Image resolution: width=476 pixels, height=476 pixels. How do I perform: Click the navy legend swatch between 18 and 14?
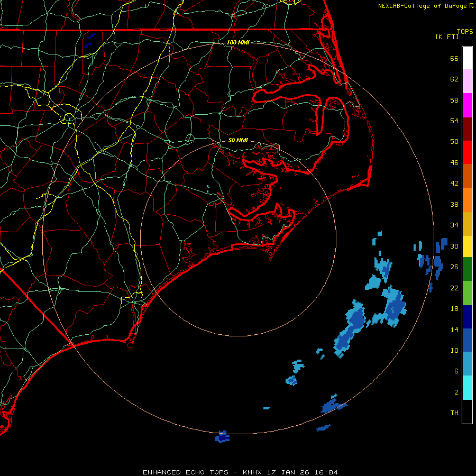[467, 317]
